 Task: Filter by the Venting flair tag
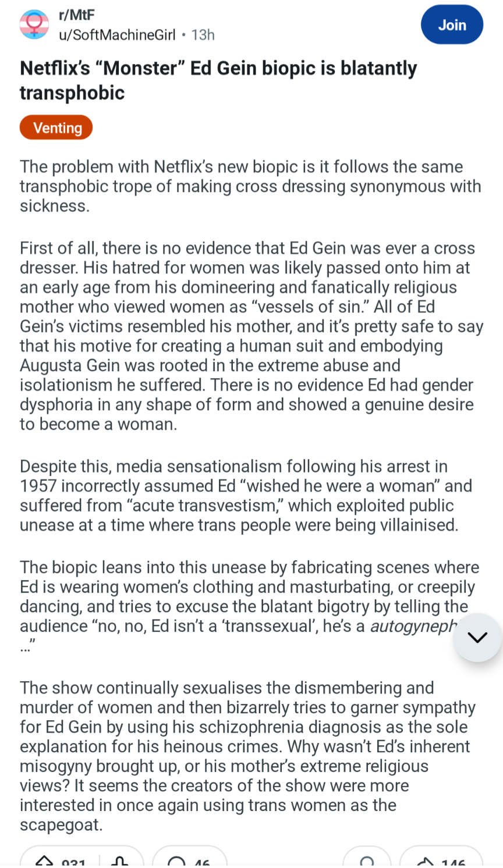[56, 127]
